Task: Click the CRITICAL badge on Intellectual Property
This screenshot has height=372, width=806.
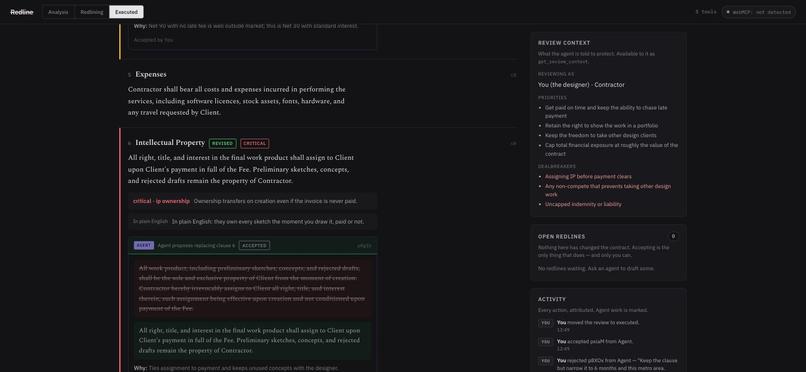Action: [254, 143]
